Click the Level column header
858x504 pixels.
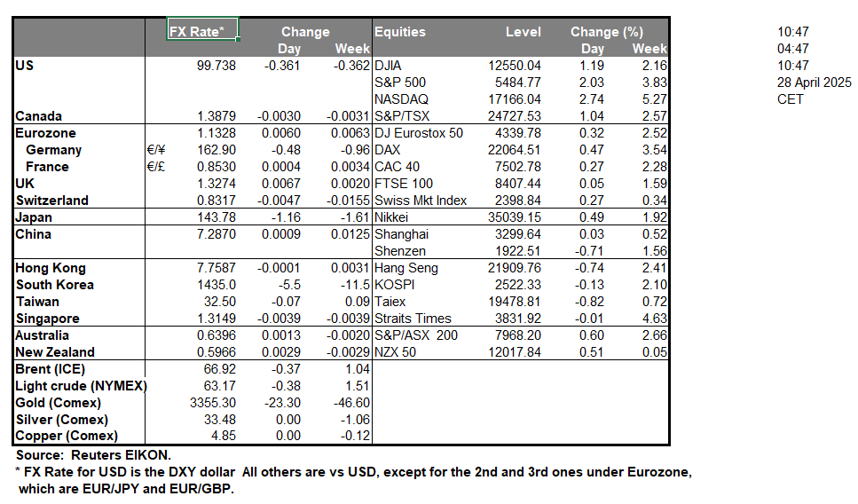coord(523,32)
